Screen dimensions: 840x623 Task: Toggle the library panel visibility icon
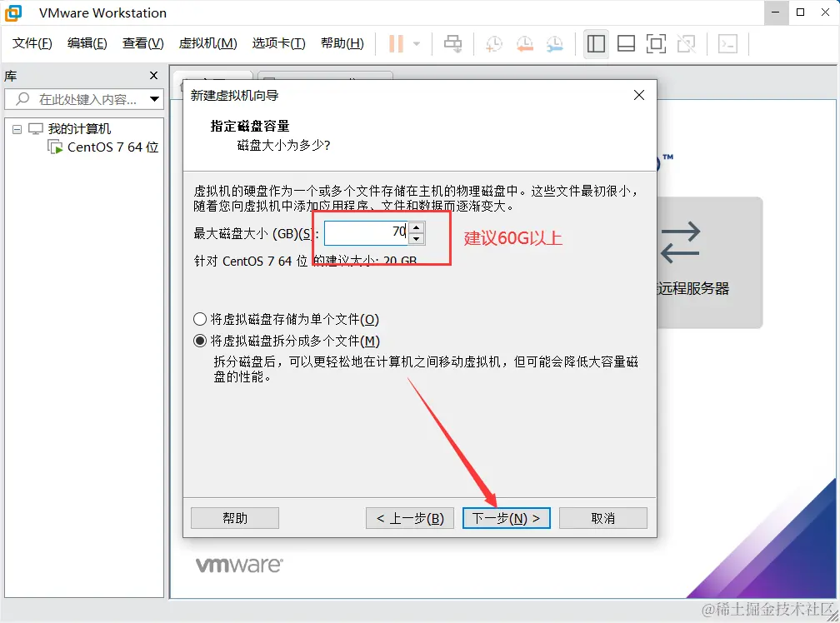[596, 43]
